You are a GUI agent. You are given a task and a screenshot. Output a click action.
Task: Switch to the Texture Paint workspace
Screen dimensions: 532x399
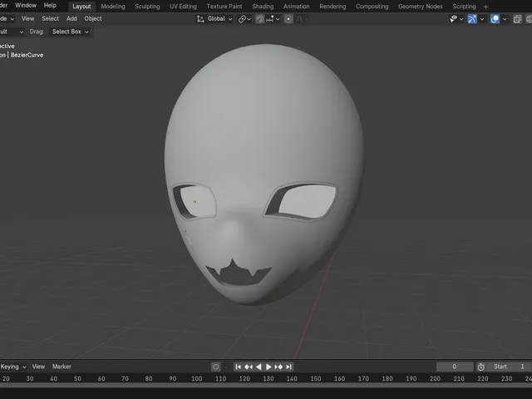pyautogui.click(x=224, y=7)
